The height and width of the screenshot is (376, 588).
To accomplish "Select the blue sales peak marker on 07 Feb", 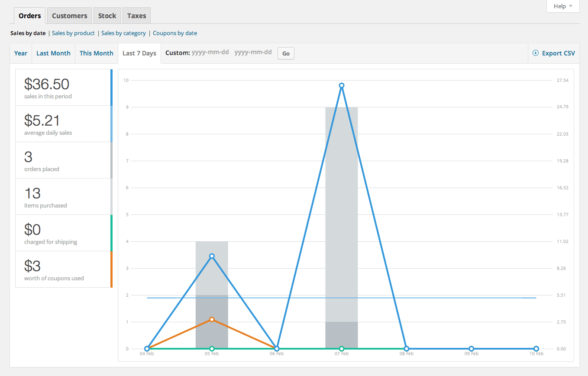I will point(342,85).
